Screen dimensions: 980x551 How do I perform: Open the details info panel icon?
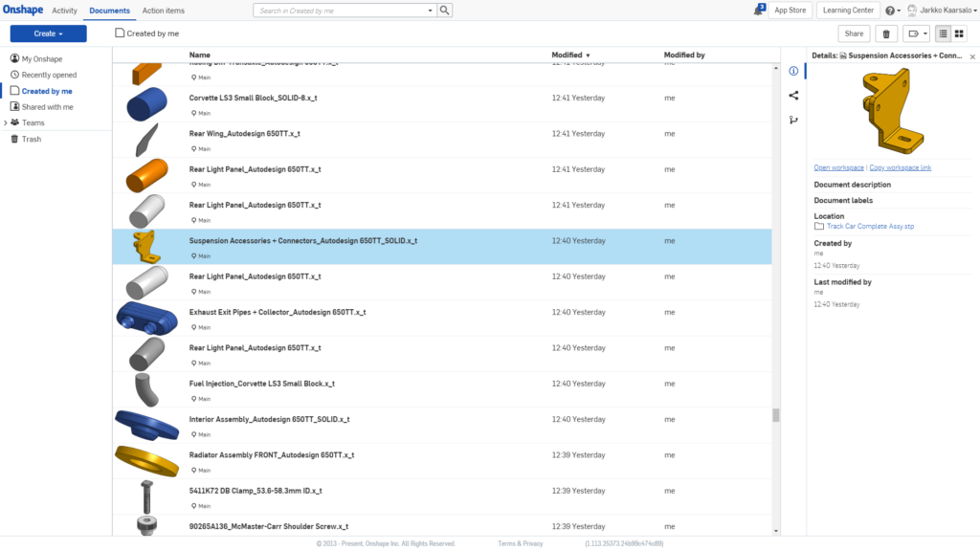(793, 71)
